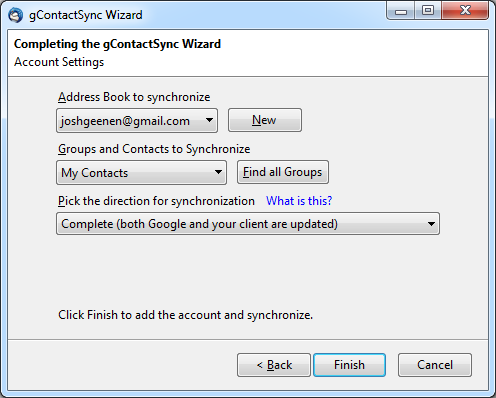Image resolution: width=496 pixels, height=398 pixels.
Task: Click the "Complete (both Google and your client are updated)" field
Action: (248, 224)
